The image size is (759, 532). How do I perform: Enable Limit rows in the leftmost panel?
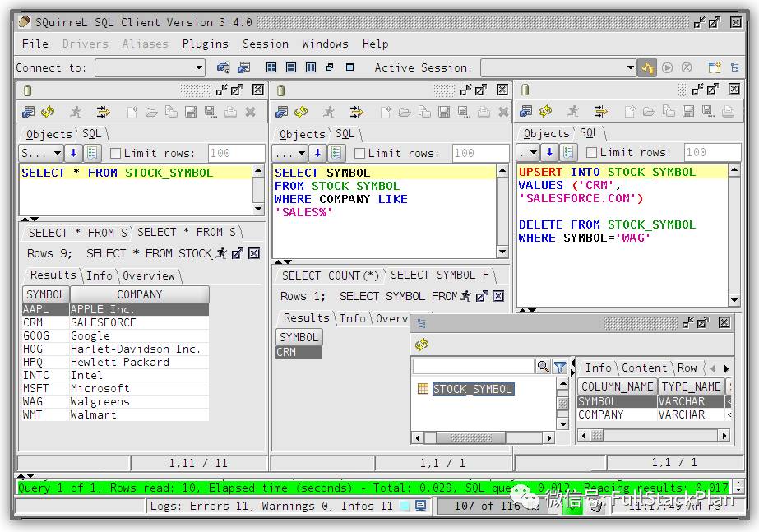117,153
